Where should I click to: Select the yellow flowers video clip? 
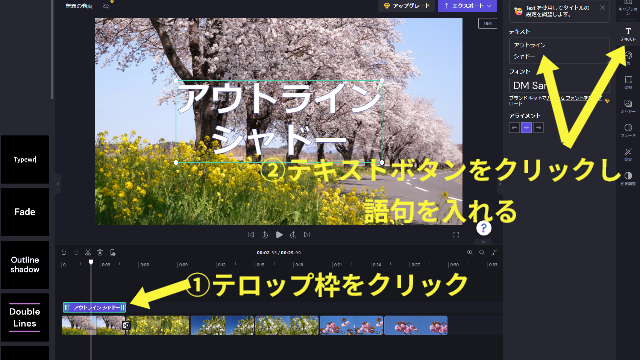[159, 325]
